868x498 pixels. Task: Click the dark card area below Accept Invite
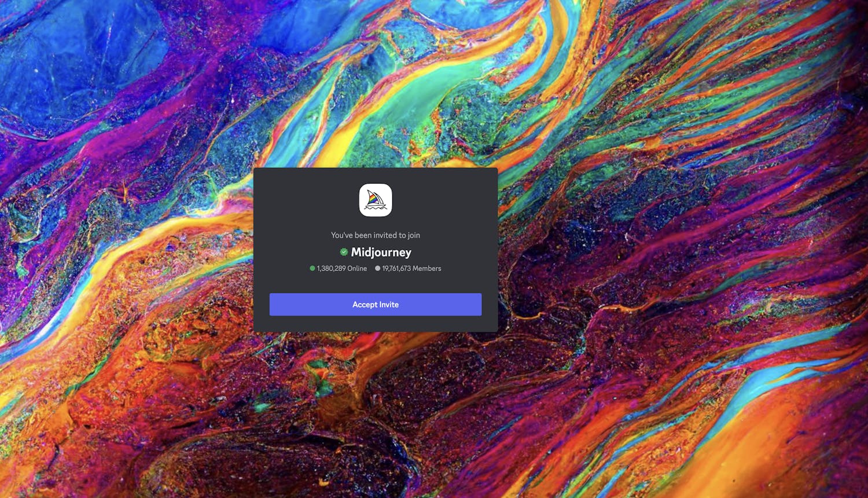point(376,324)
